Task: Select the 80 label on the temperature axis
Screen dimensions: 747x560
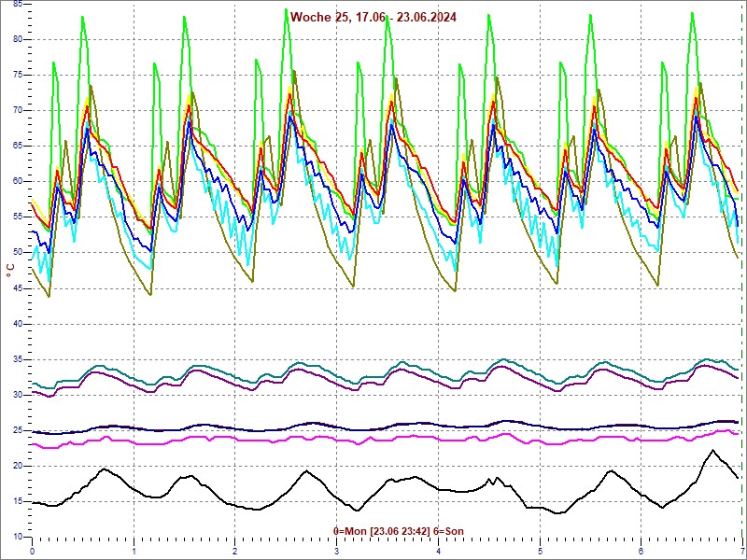Action: click(x=18, y=39)
